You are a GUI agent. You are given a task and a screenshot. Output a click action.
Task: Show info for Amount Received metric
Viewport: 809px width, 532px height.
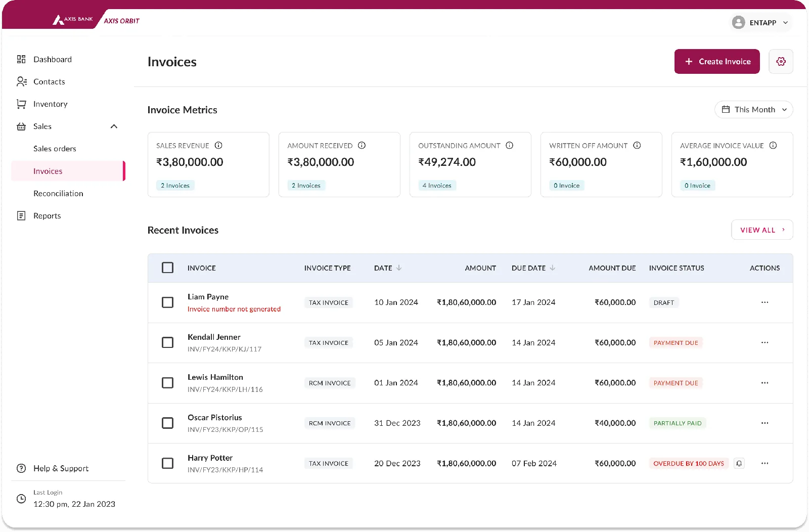(x=362, y=145)
